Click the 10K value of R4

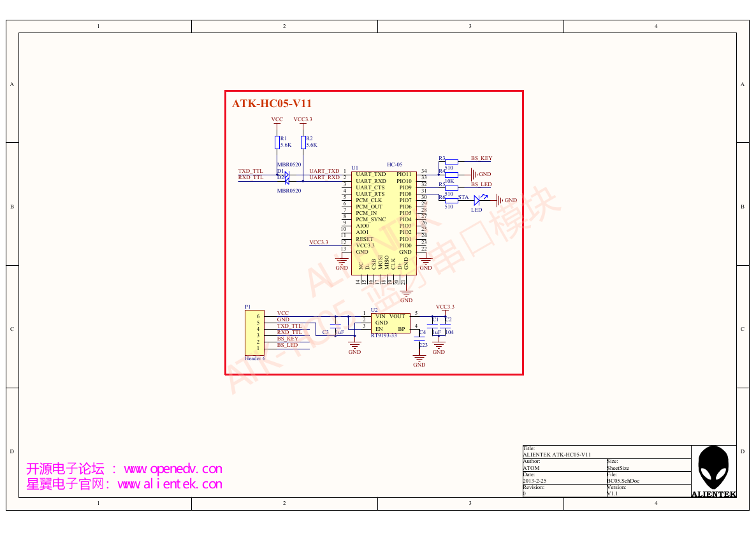[x=449, y=181]
